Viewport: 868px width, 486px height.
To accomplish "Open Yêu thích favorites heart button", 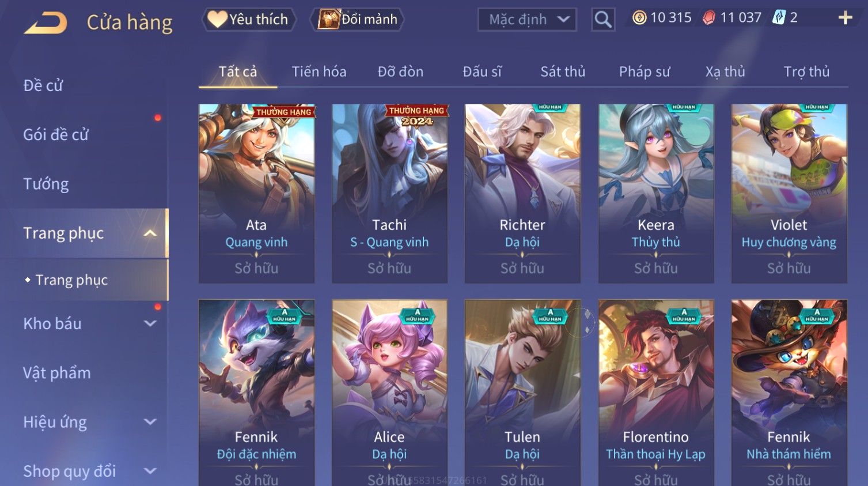I will click(249, 20).
